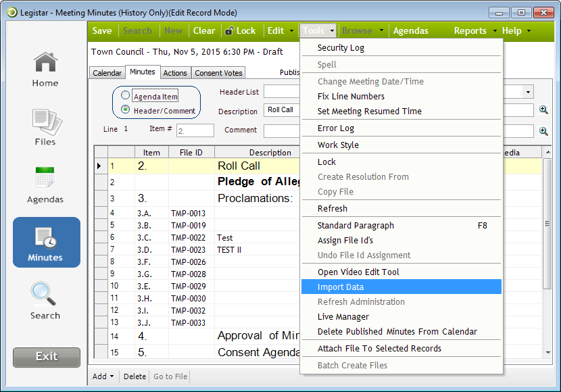Click the zoom icon beside Comment field
This screenshot has height=392, width=561.
pos(543,131)
